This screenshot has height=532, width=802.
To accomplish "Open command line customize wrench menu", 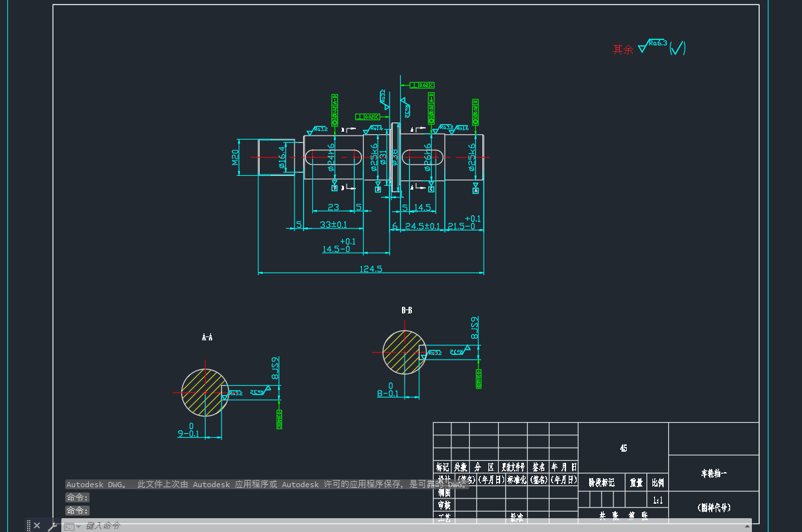I will point(52,525).
